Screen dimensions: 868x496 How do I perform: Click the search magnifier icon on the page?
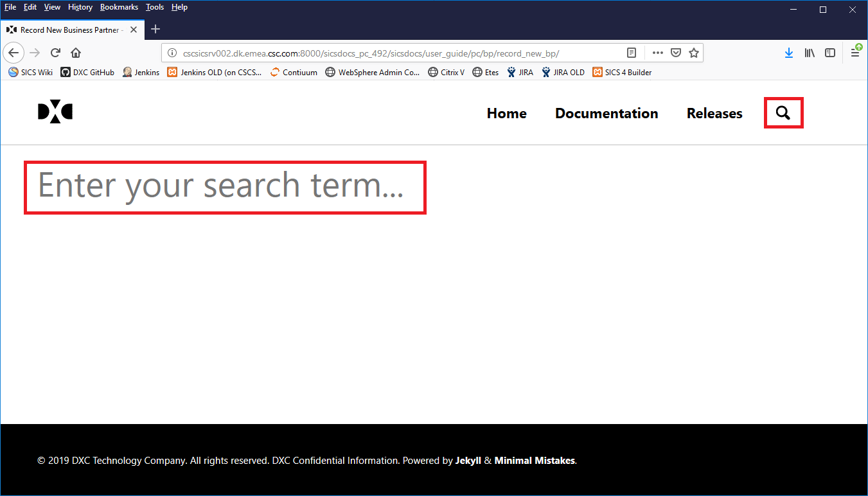pos(783,112)
